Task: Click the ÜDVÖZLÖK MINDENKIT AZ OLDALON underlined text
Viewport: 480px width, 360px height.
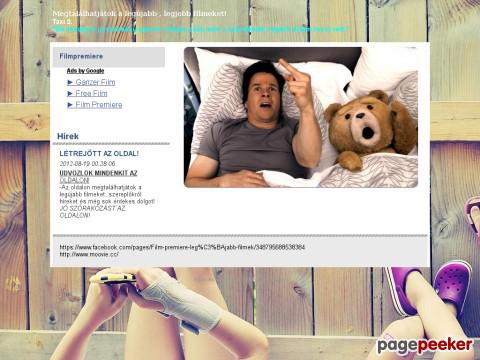Action: click(98, 176)
